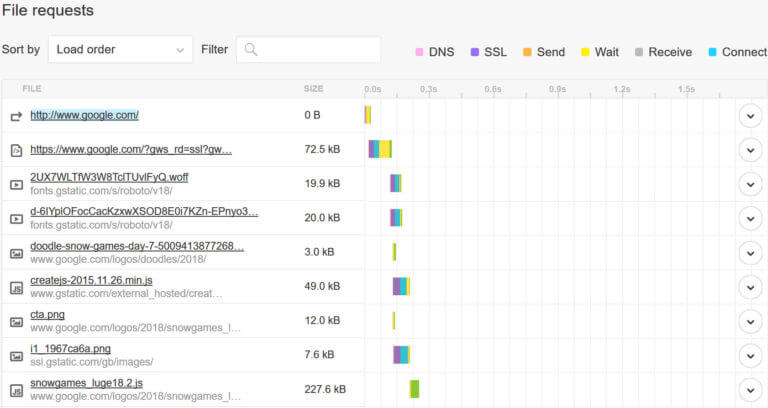The width and height of the screenshot is (768, 408).
Task: Expand details for the cta.png row
Action: (750, 322)
